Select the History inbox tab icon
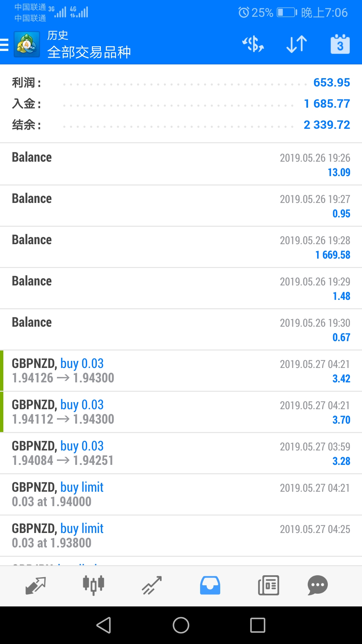Screen dimensions: 362x644 point(210,586)
